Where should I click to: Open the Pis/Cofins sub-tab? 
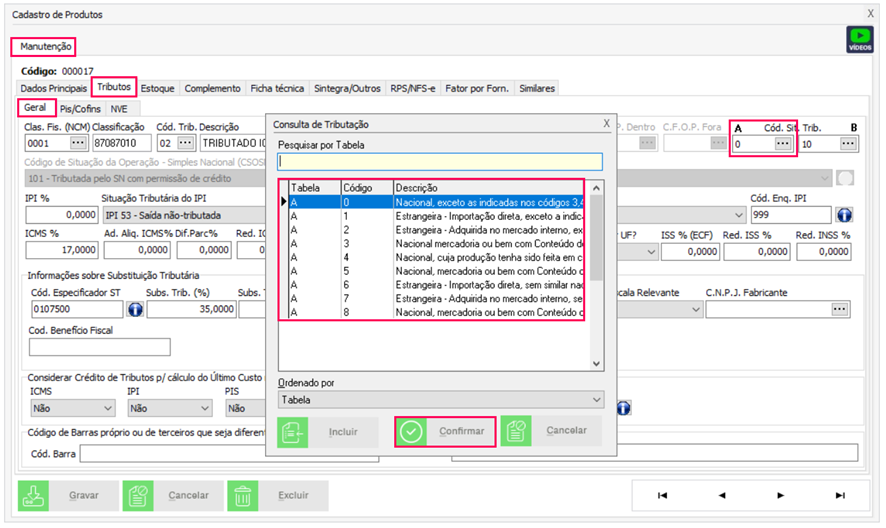click(80, 108)
